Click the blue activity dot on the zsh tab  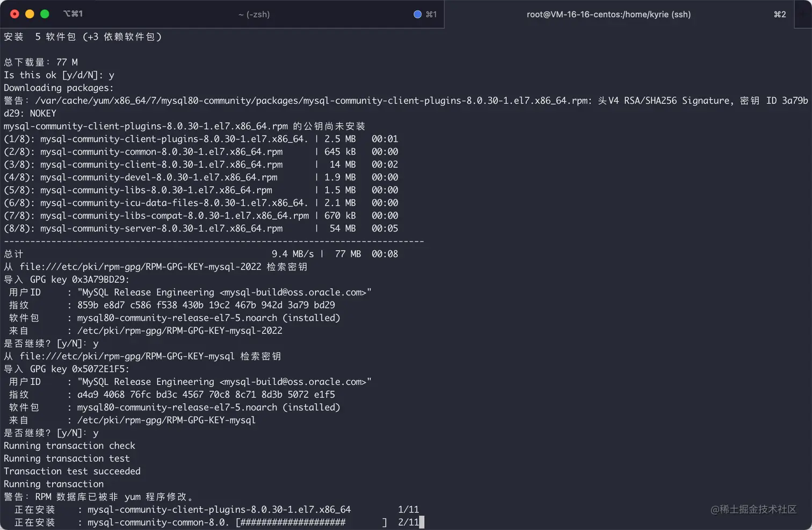[417, 15]
